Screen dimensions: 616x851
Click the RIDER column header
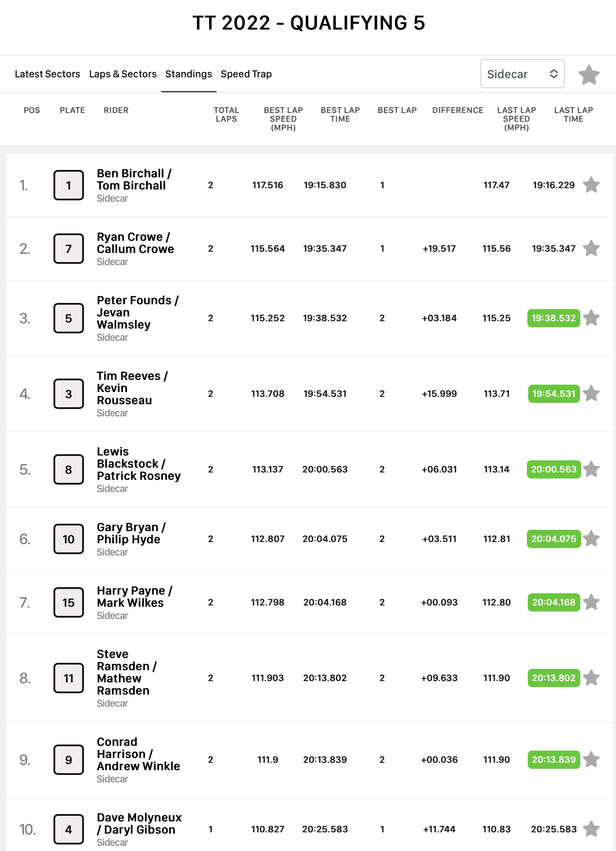(116, 110)
